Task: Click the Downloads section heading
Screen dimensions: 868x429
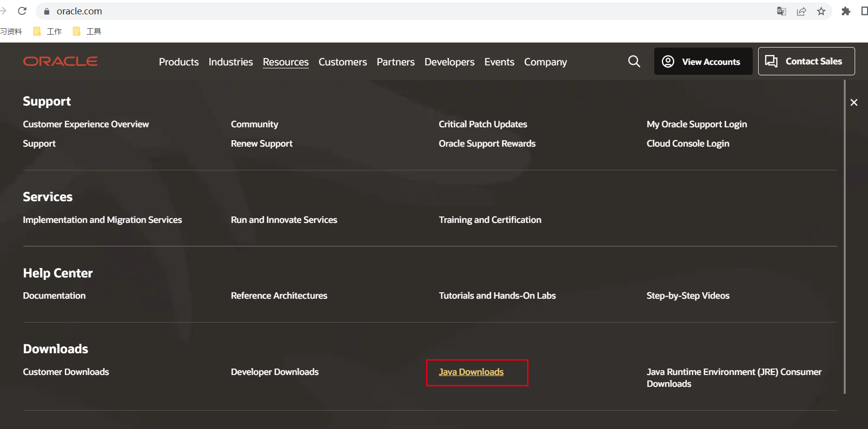Action: [x=55, y=349]
